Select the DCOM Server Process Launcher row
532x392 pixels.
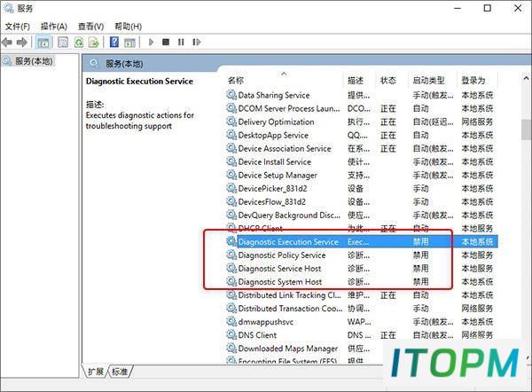coord(361,108)
